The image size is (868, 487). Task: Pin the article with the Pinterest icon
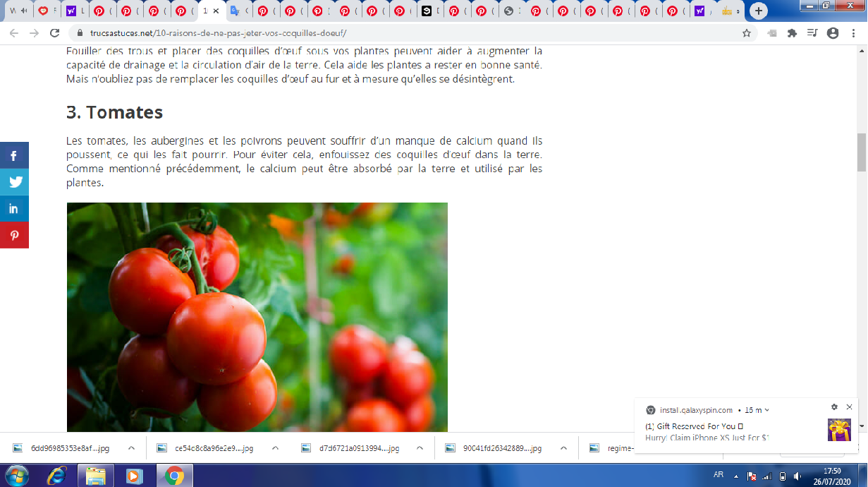(x=14, y=235)
